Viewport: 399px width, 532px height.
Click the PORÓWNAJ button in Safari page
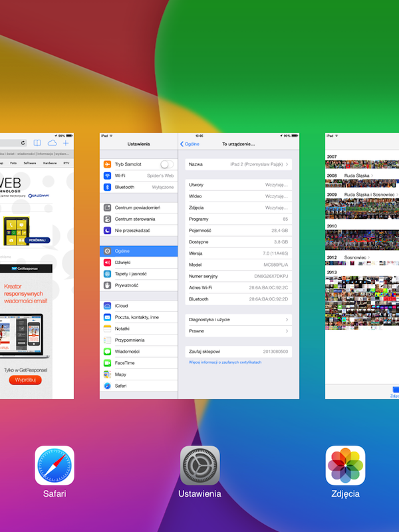[37, 240]
